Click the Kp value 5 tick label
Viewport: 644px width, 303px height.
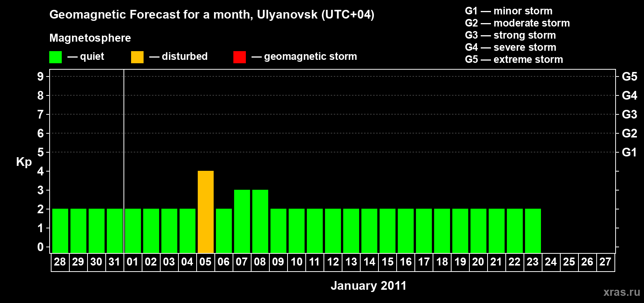41,152
